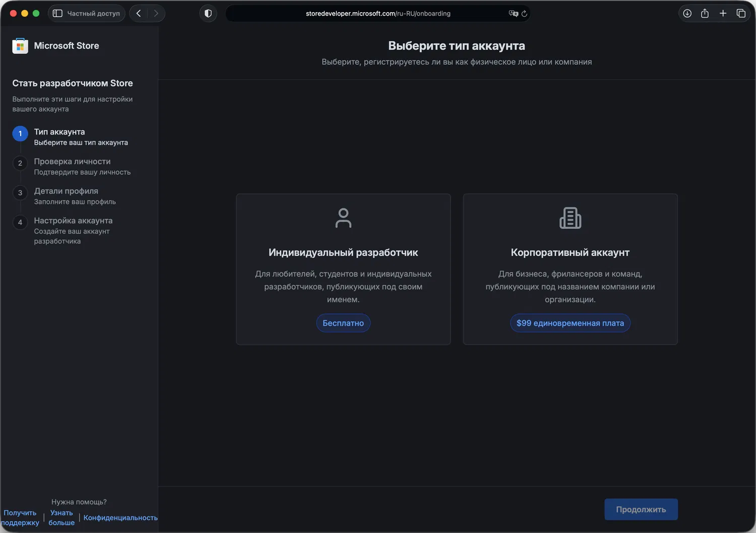
Task: Click the privacy shield icon
Action: point(208,14)
